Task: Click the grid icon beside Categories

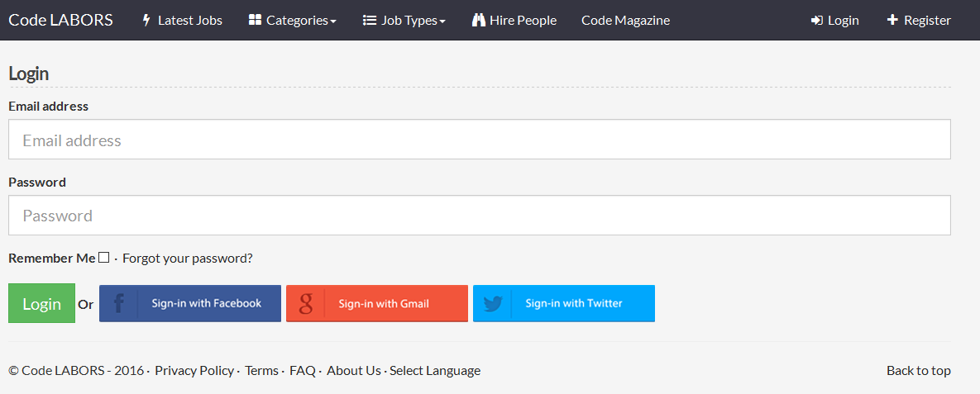Action: pos(255,20)
